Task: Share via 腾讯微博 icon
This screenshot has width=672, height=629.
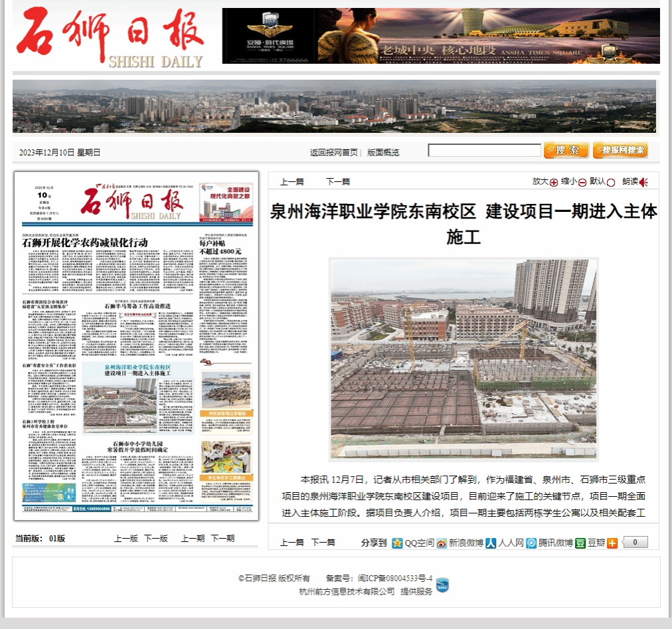Action: [x=531, y=543]
